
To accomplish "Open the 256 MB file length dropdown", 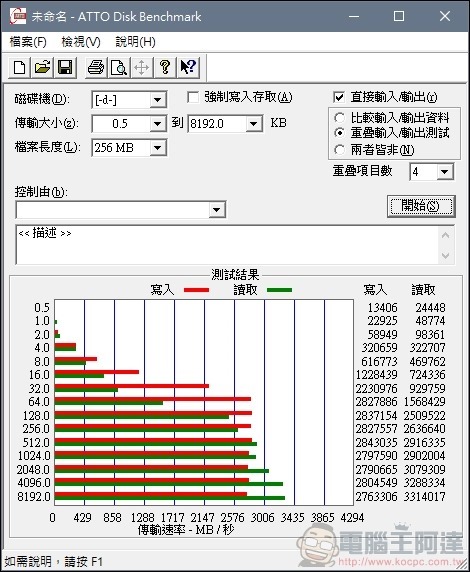I will (158, 148).
